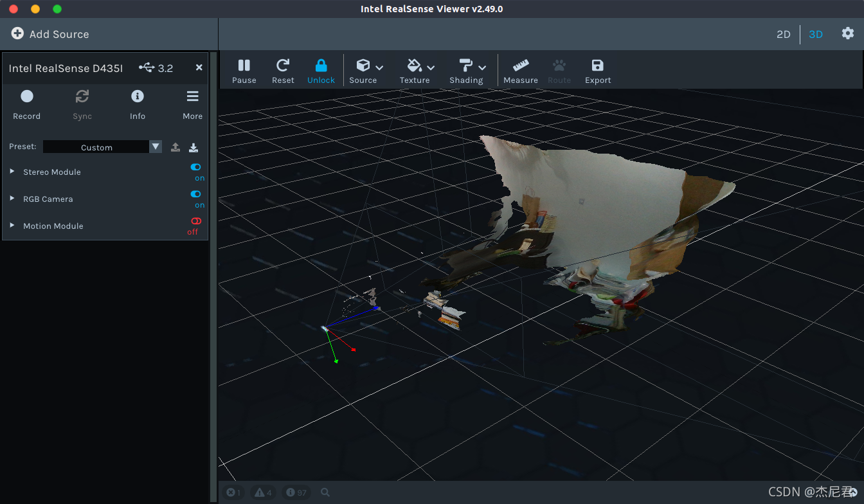Click the macOS green zoom window button
Image resolution: width=864 pixels, height=504 pixels.
[57, 9]
